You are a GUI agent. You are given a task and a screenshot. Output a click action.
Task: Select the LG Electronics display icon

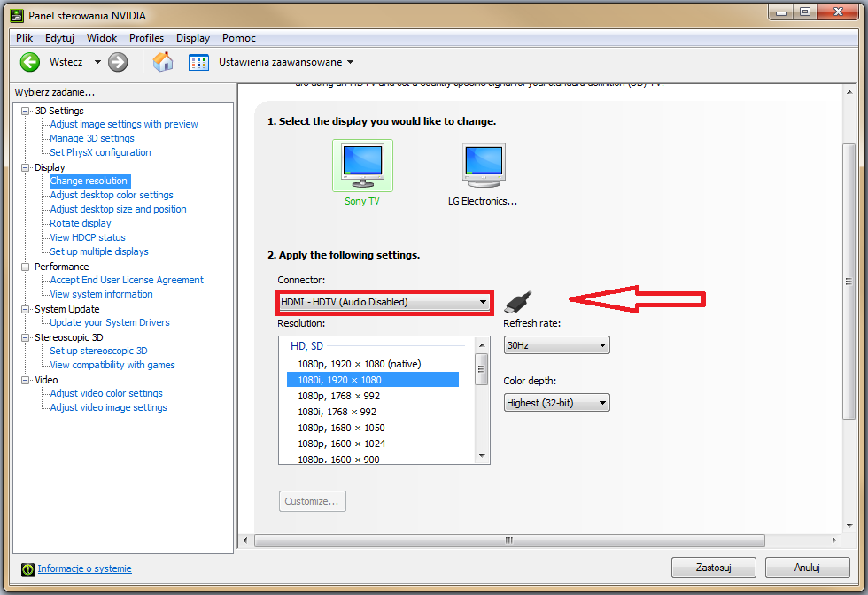[483, 166]
